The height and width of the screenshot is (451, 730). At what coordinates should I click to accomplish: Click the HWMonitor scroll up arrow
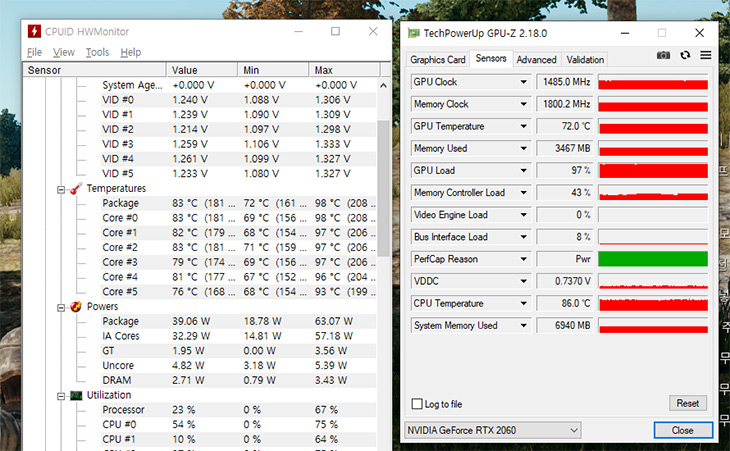(383, 86)
